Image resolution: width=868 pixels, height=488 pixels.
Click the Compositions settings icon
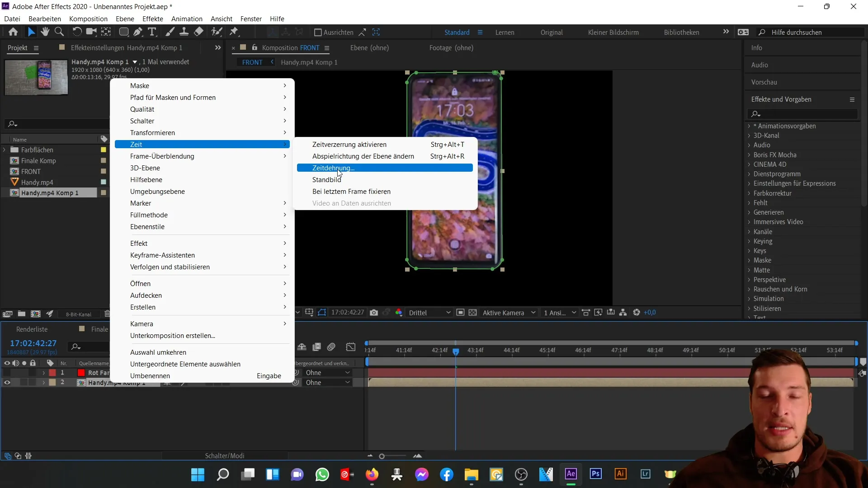[x=327, y=47]
